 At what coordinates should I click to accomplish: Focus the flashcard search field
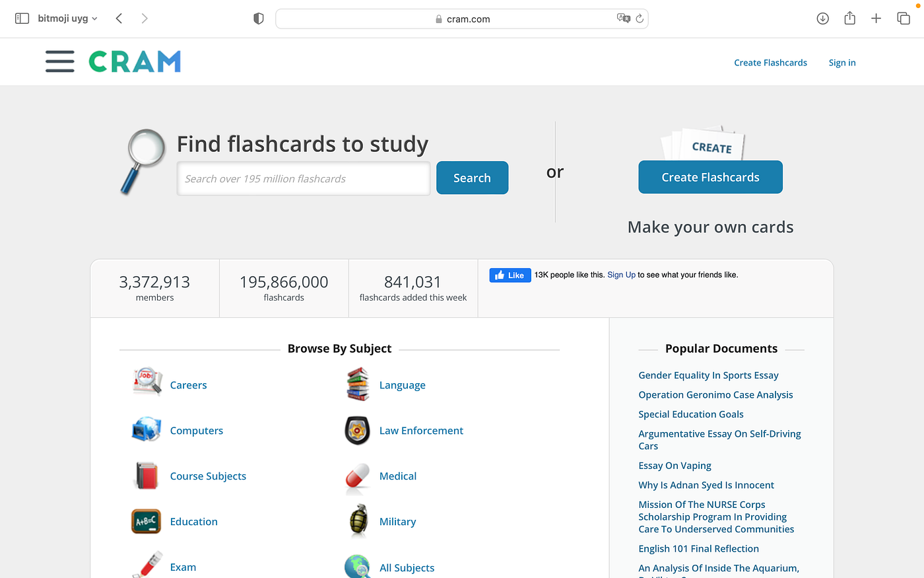304,178
